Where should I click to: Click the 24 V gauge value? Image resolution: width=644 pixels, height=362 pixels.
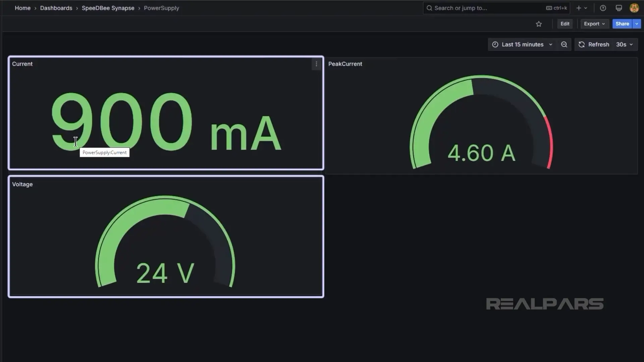(x=165, y=273)
